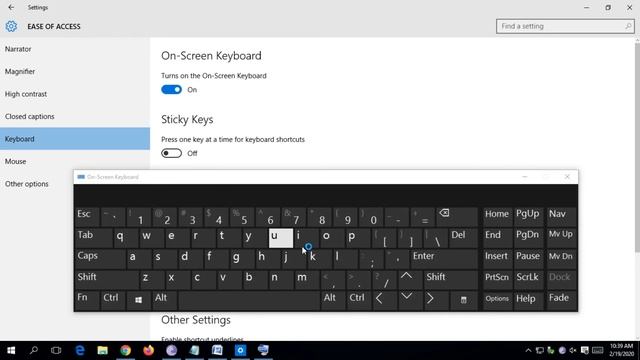Image resolution: width=640 pixels, height=360 pixels.
Task: Open the Word taskbar icon
Action: point(217,350)
